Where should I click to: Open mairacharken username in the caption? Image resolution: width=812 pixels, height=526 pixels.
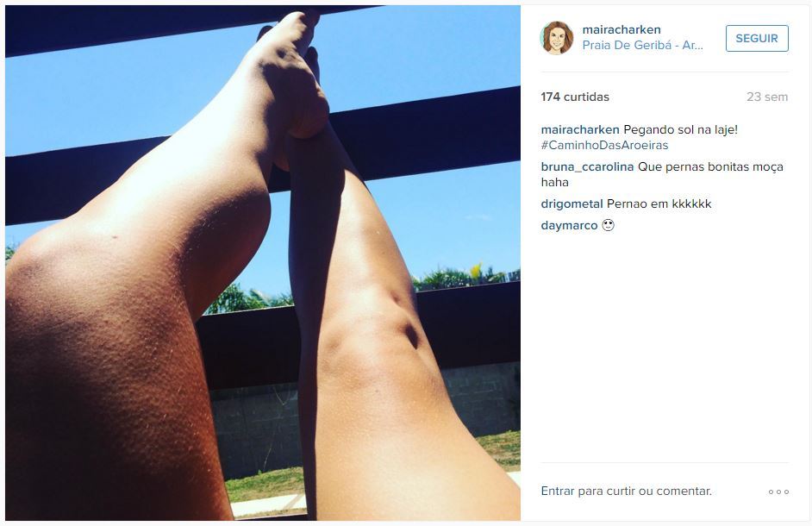point(580,129)
